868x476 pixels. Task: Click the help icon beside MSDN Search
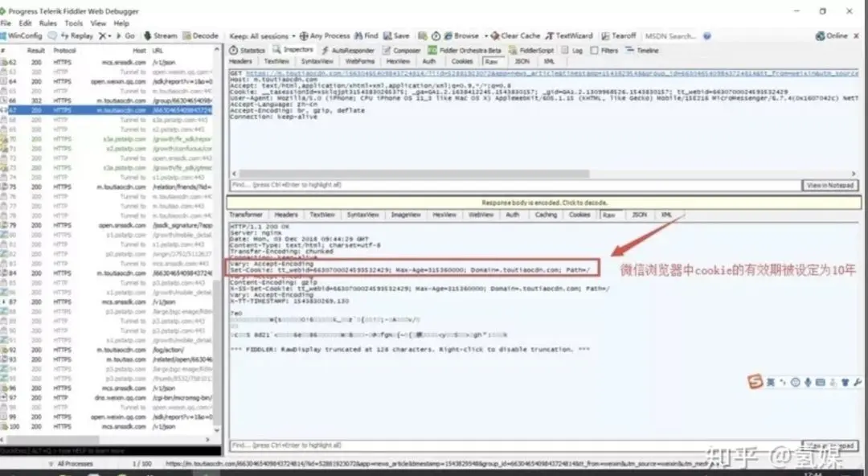pos(707,36)
